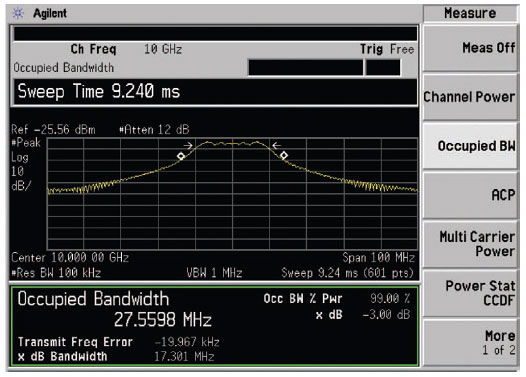Viewport: 526px width, 377px height.
Task: Click the Measure menu header
Action: [470, 13]
